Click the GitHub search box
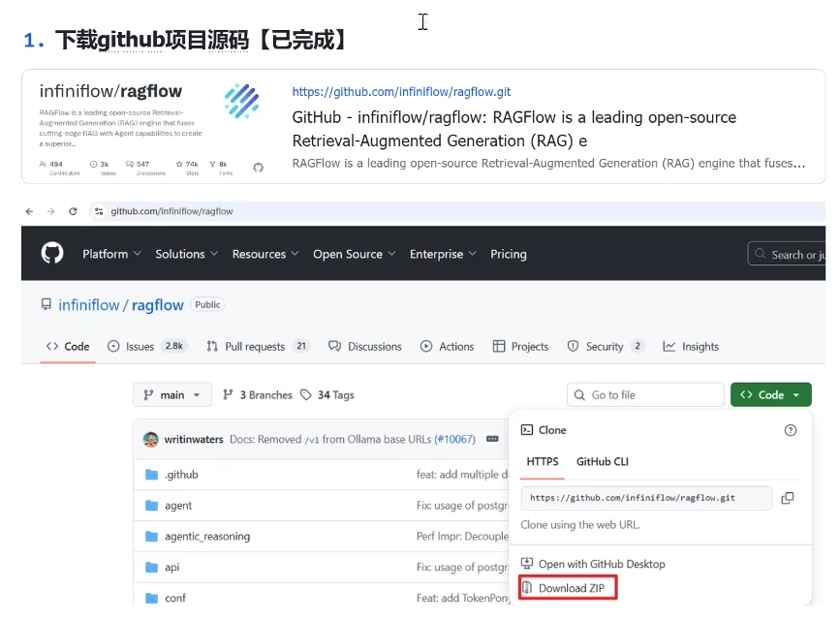The height and width of the screenshot is (623, 840). click(x=787, y=254)
